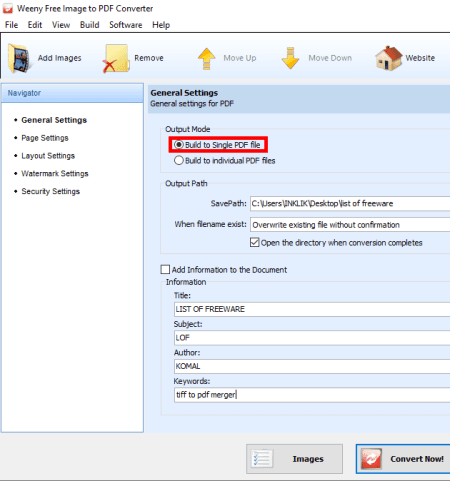The height and width of the screenshot is (481, 450).
Task: Click the Weeny app icon in title bar
Action: click(7, 9)
